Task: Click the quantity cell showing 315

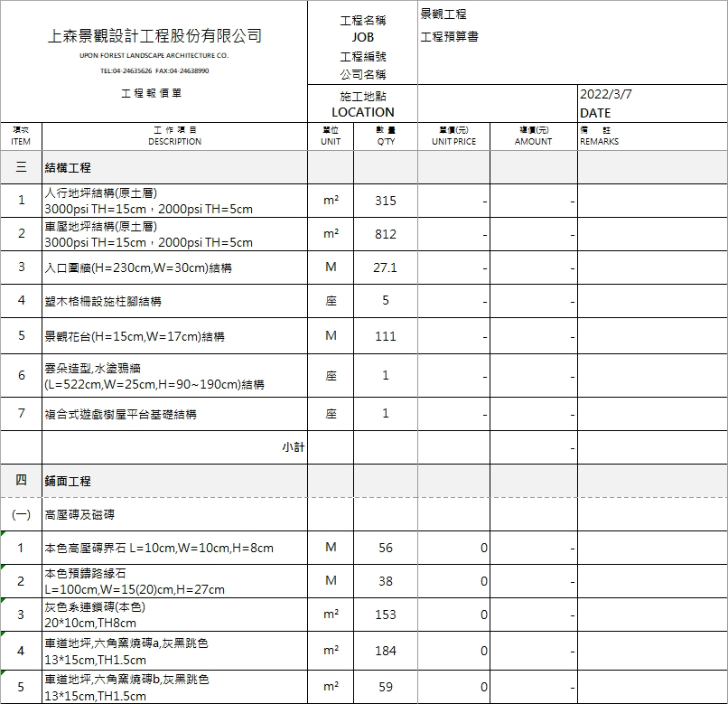Action: tap(386, 201)
